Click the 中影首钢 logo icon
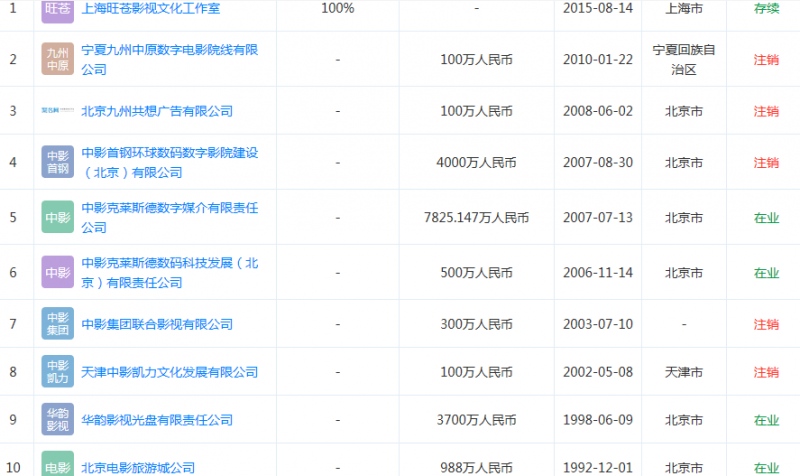800x476 pixels. click(x=58, y=162)
